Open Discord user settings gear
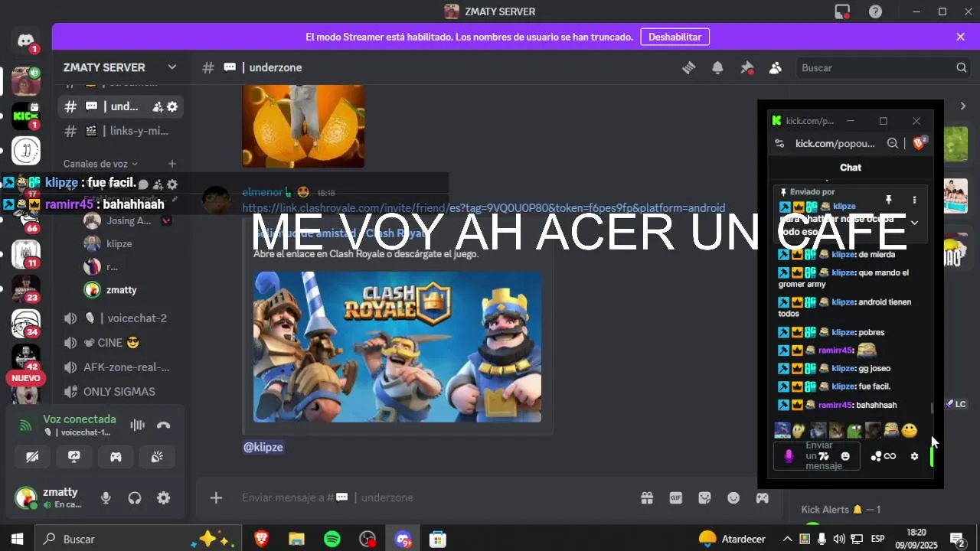Viewport: 980px width, 551px height. [x=163, y=498]
